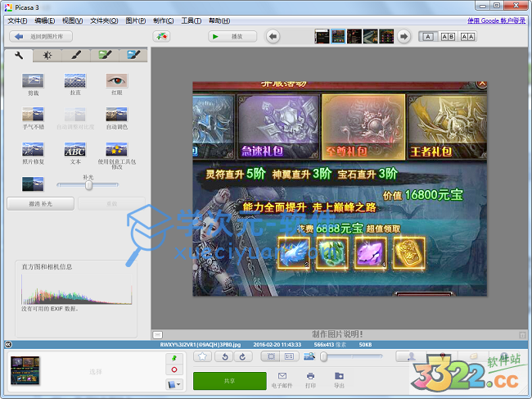Switch to single 'A' view mode
The height and width of the screenshot is (399, 532).
coord(428,37)
